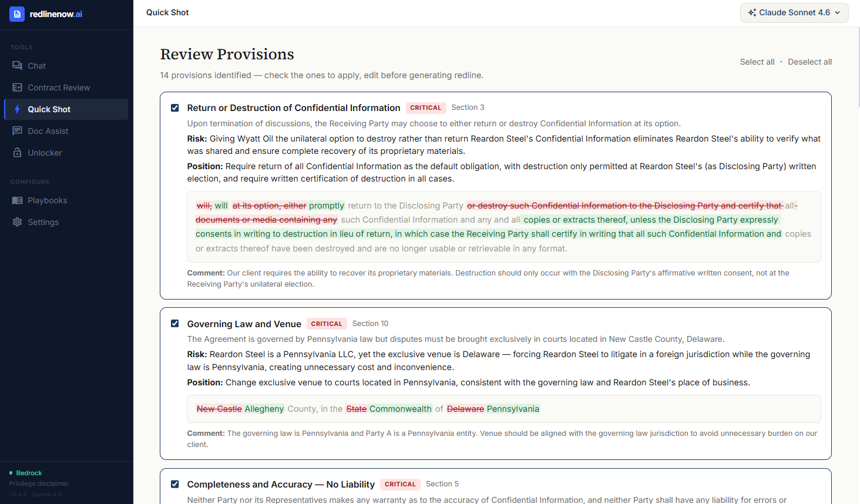Screen dimensions: 860x504
Task: Open the Privilege disclaimer link
Action: click(38, 483)
